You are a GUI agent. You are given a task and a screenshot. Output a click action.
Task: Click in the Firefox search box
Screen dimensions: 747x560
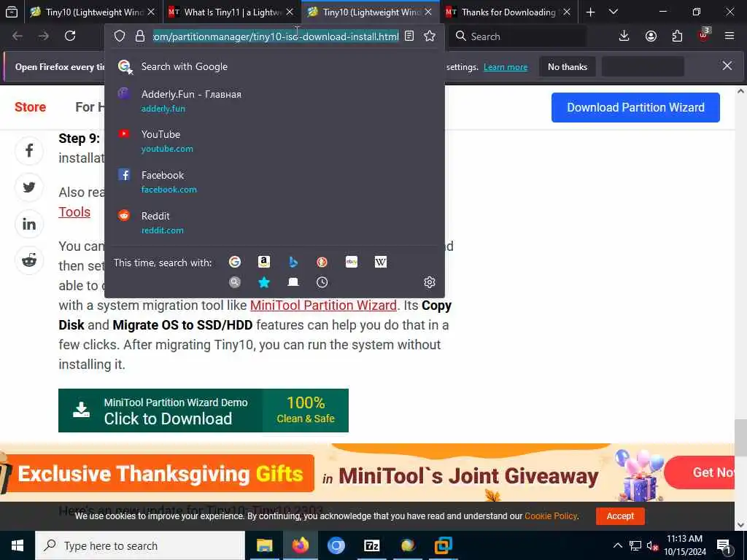tap(517, 36)
